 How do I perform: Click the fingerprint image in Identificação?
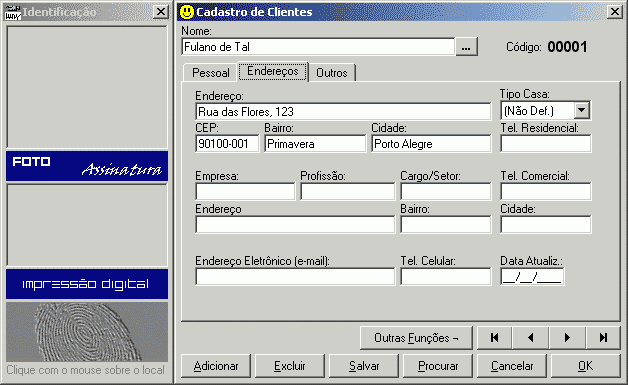87,332
